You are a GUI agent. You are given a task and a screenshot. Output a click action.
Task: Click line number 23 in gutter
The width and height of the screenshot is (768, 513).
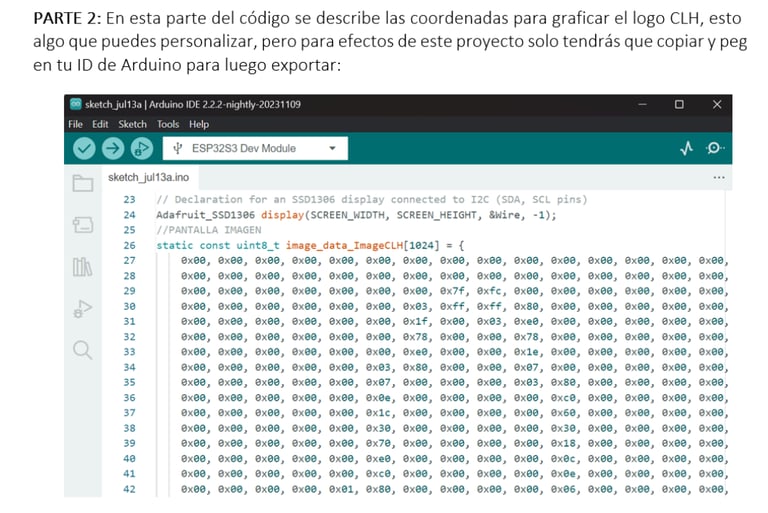[129, 199]
